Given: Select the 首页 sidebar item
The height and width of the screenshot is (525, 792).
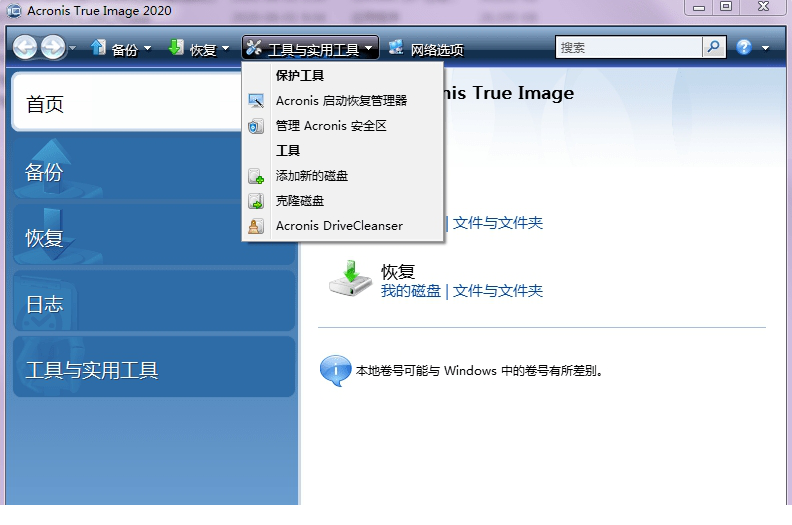Looking at the screenshot, I should [126, 102].
